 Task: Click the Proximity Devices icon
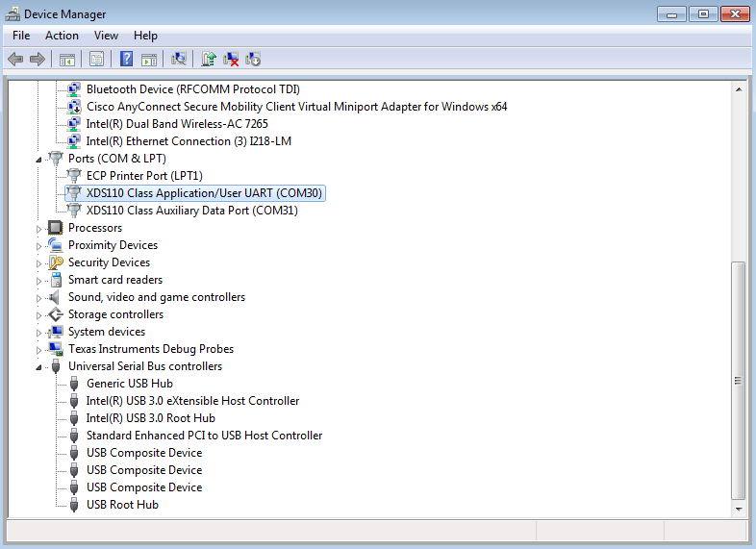click(56, 245)
